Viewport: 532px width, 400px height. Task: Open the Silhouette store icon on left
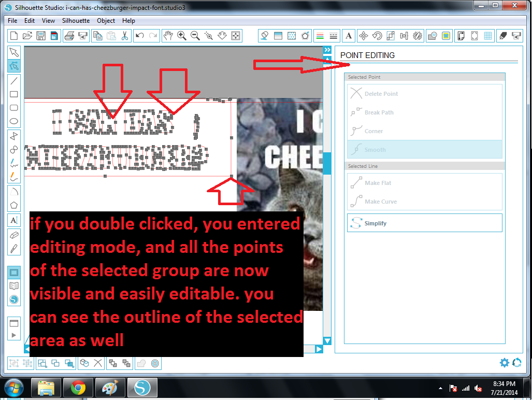pos(14,299)
